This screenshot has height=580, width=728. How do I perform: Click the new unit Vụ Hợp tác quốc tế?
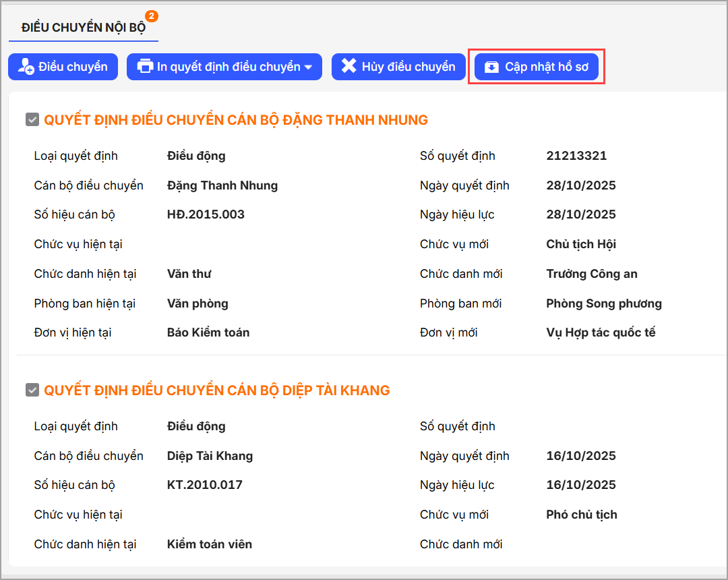tap(601, 332)
